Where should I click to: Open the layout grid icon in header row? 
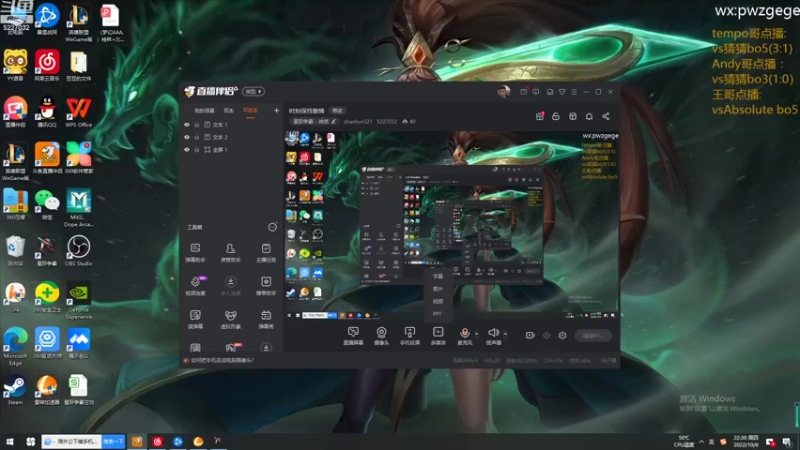(x=572, y=116)
